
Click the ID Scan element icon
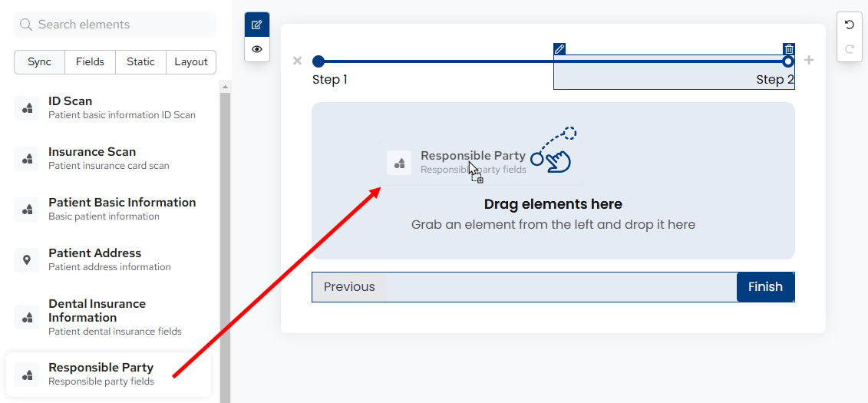point(27,108)
